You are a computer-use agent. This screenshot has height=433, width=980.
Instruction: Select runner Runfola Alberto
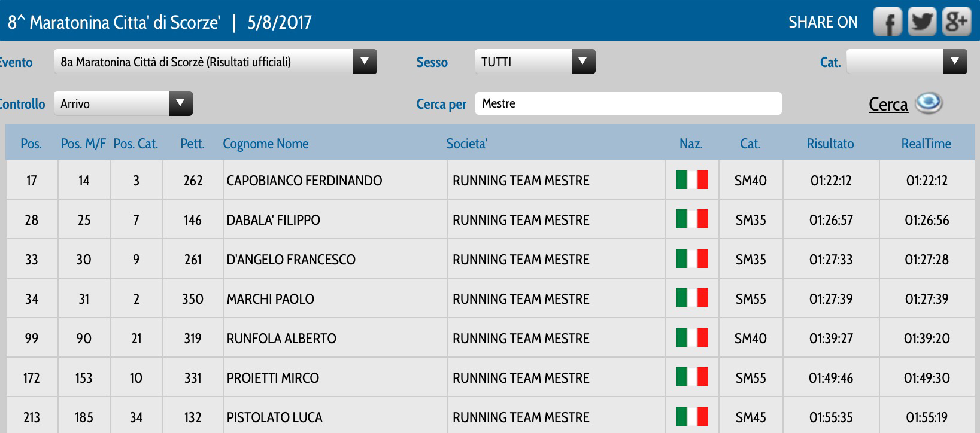[x=281, y=339]
